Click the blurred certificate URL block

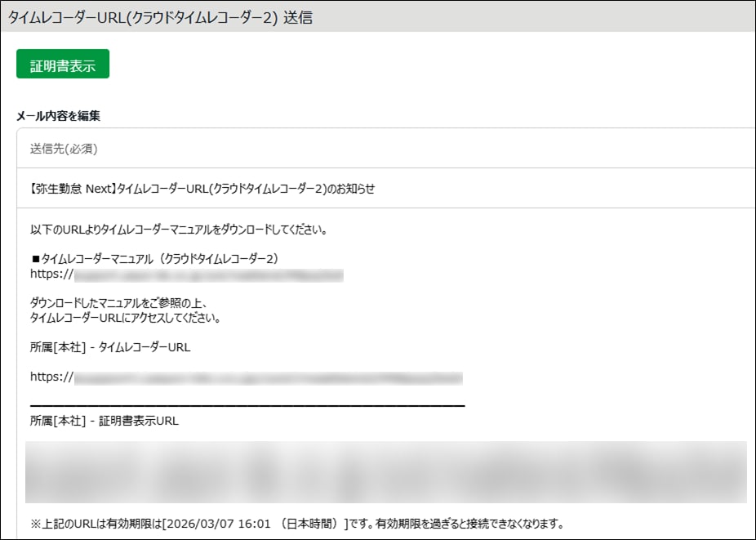pyautogui.click(x=385, y=472)
